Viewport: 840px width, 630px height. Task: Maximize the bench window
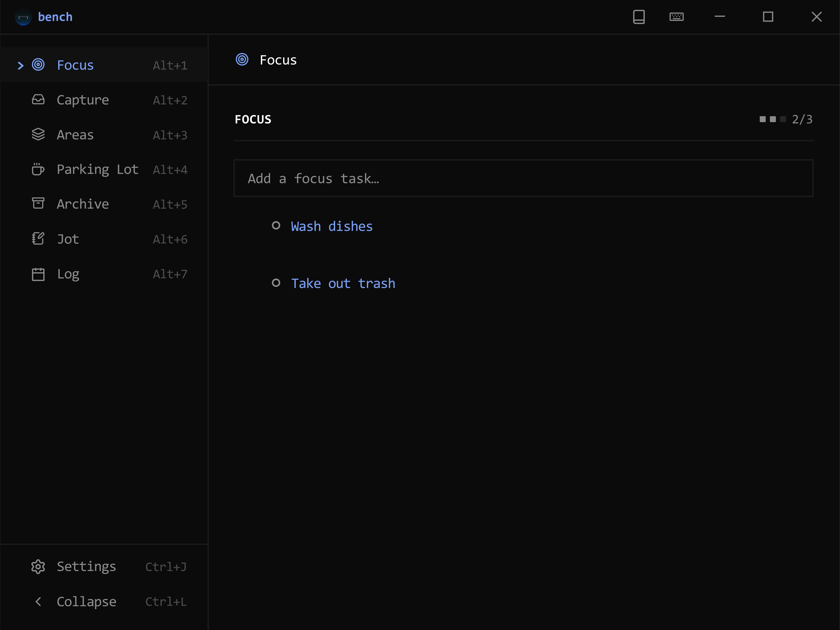(x=768, y=17)
